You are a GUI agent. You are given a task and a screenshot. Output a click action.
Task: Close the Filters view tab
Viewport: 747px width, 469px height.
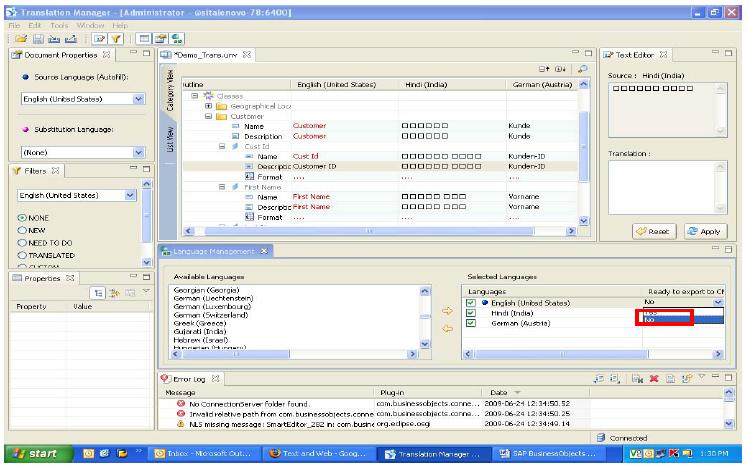click(55, 171)
